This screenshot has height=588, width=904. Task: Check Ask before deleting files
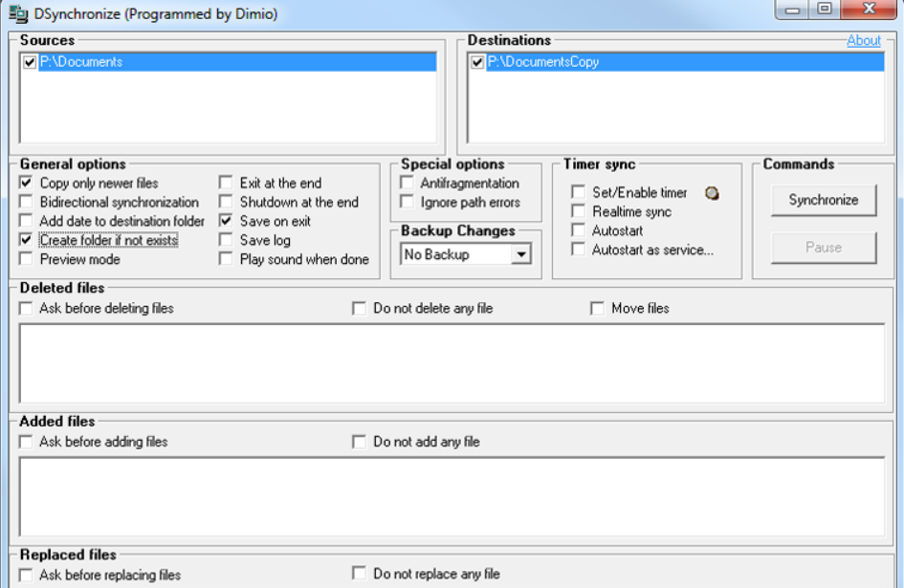(x=26, y=308)
